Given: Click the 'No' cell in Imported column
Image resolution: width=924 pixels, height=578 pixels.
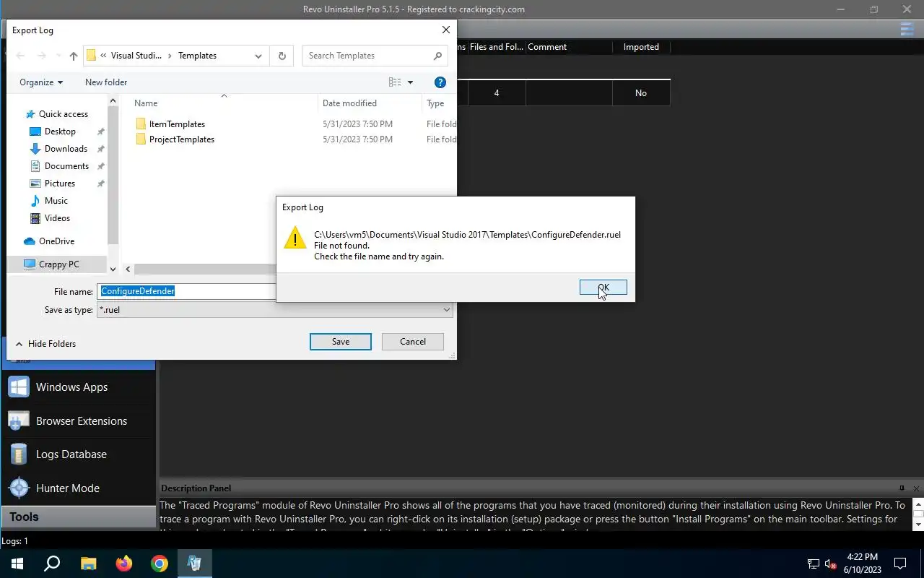Looking at the screenshot, I should pos(641,93).
